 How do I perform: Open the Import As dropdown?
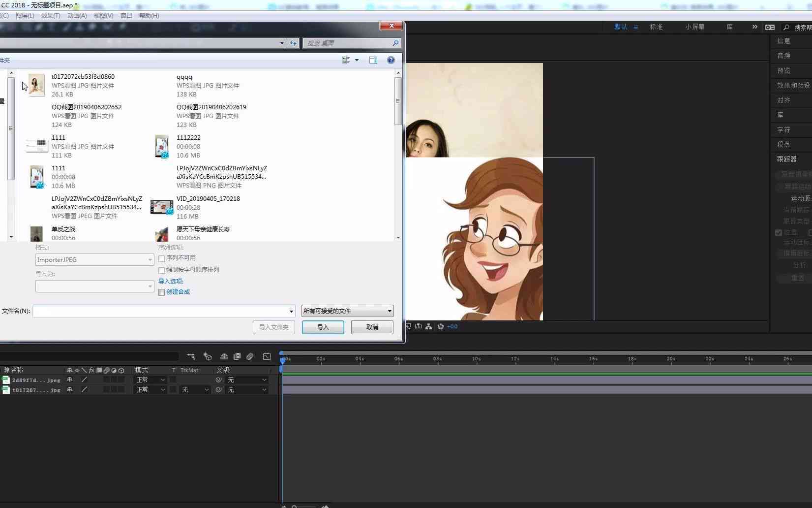click(95, 286)
